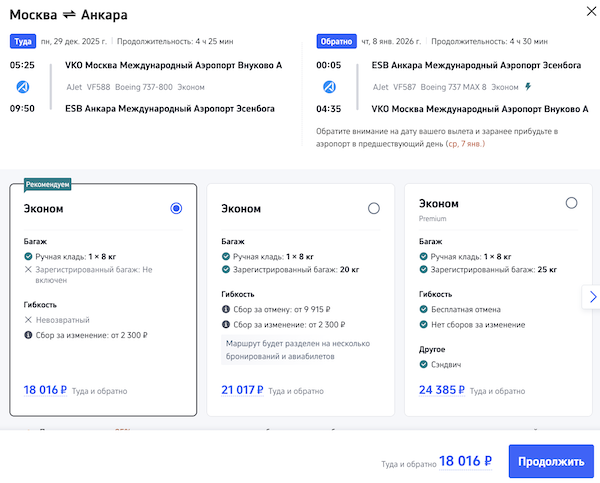
Task: Select the Эконом fare priced 21 017 ₽
Action: click(x=374, y=208)
